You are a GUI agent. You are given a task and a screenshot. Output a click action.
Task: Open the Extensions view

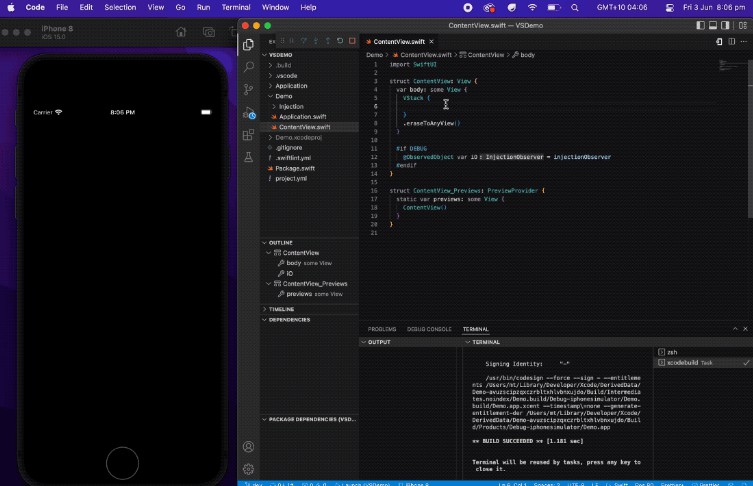pyautogui.click(x=248, y=135)
